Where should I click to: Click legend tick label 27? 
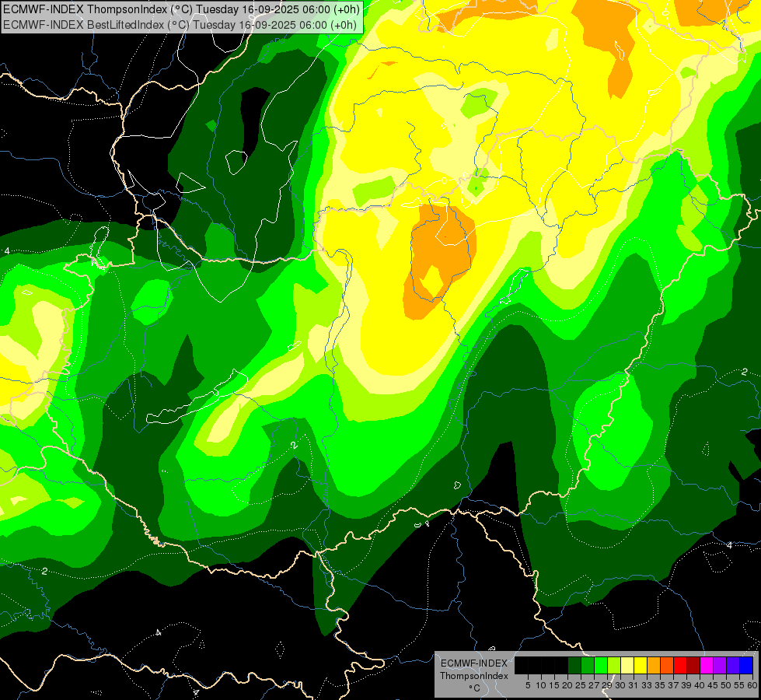coord(594,685)
